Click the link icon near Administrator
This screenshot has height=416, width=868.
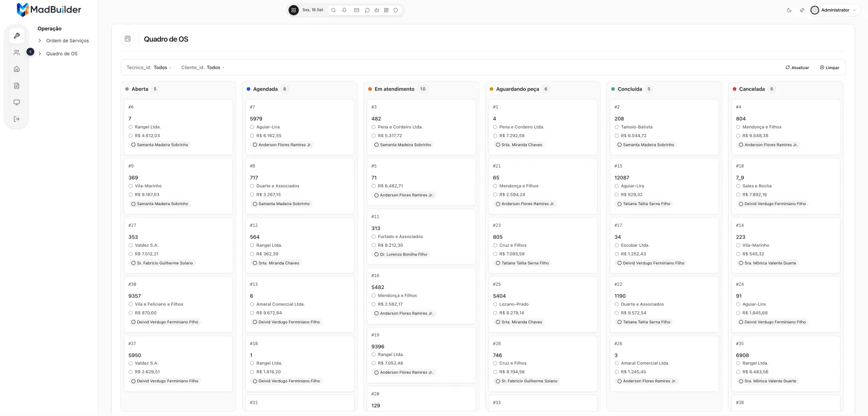pyautogui.click(x=802, y=10)
